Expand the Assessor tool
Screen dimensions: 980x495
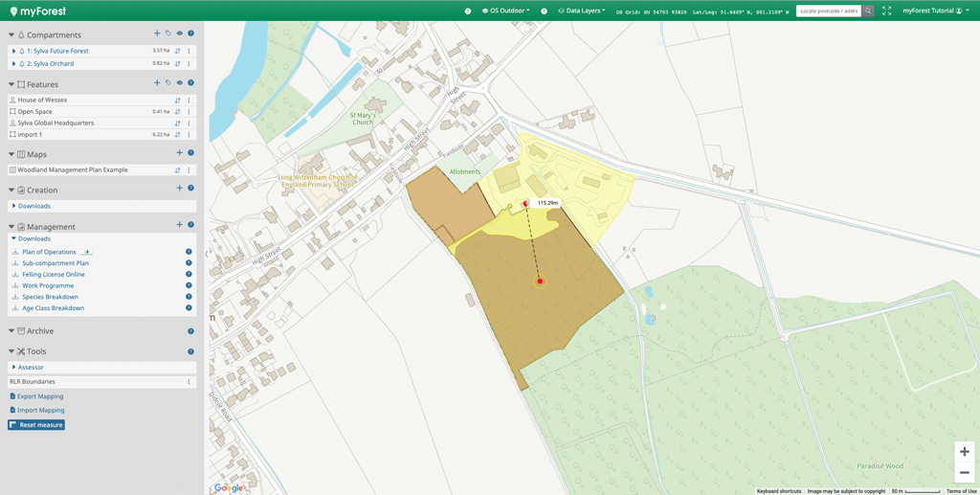coord(30,368)
